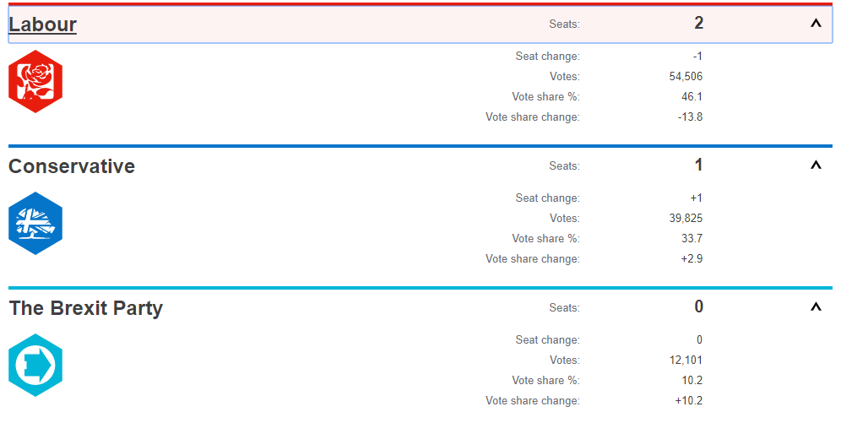This screenshot has width=868, height=423.
Task: Click the red Labour colour bar
Action: pyautogui.click(x=420, y=4)
